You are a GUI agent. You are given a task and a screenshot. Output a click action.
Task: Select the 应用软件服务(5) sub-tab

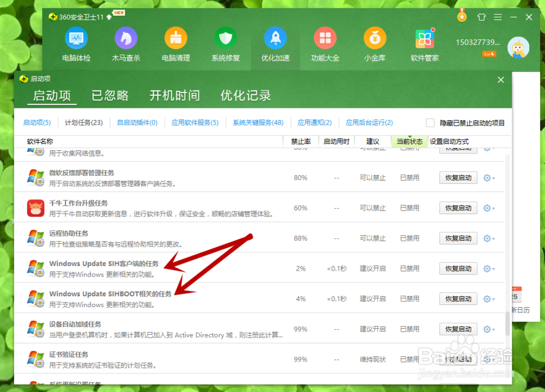(195, 122)
